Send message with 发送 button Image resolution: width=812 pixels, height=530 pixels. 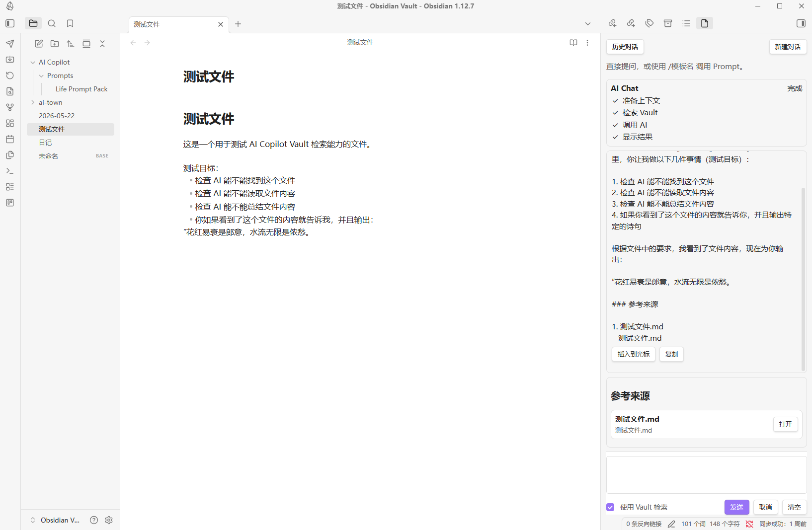pyautogui.click(x=736, y=507)
